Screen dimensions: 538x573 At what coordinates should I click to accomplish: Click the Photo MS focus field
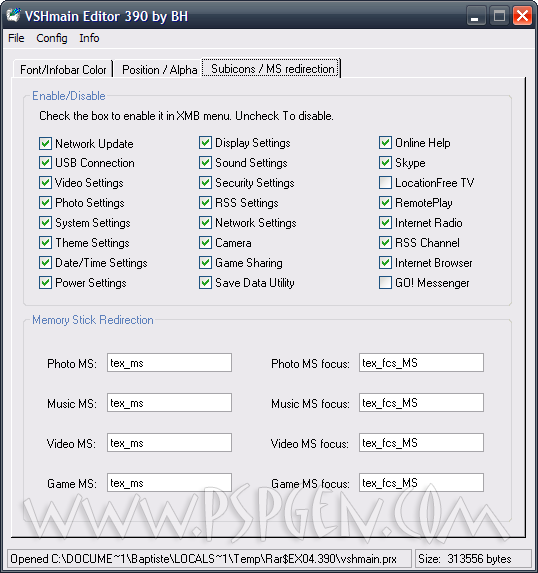pyautogui.click(x=421, y=363)
